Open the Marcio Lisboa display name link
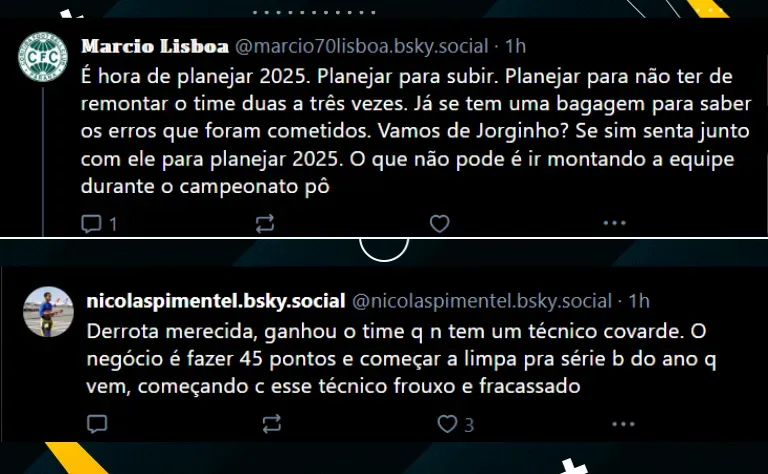Image resolution: width=768 pixels, height=474 pixels. coord(155,47)
